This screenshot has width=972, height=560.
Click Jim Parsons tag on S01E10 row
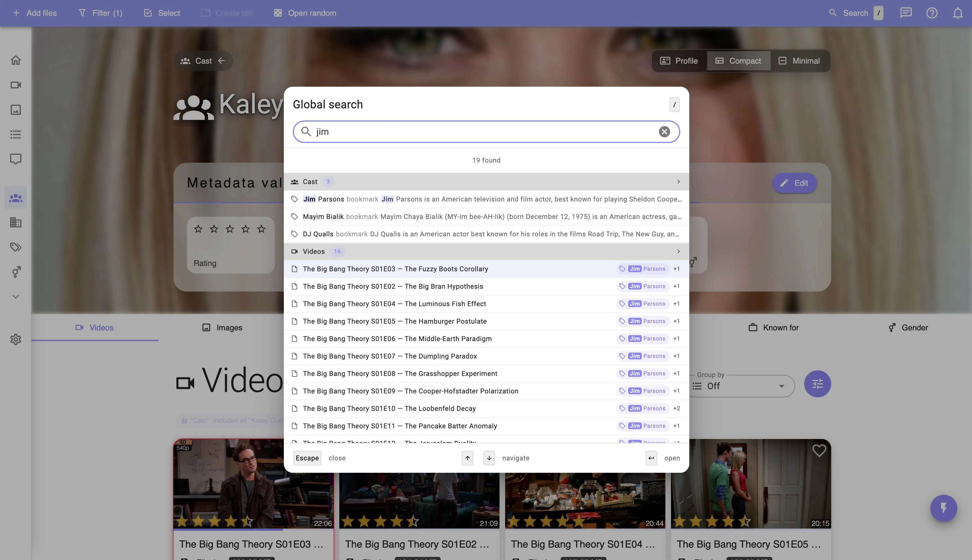point(643,408)
